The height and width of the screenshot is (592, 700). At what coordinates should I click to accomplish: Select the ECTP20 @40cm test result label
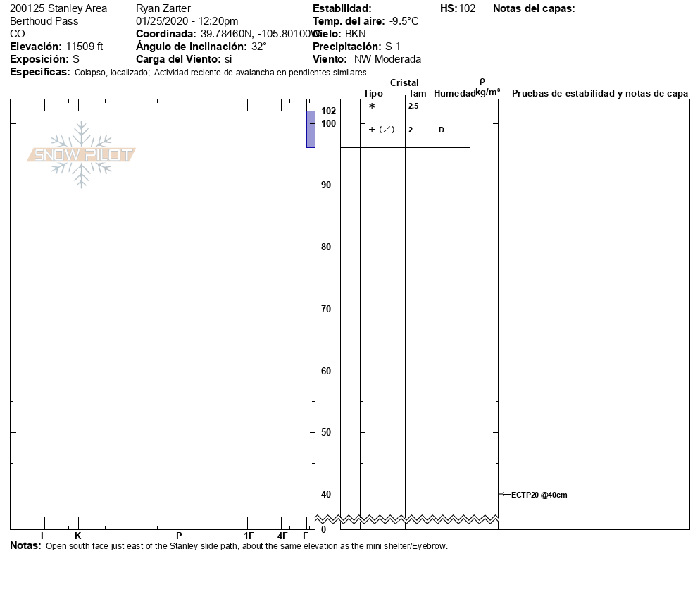pyautogui.click(x=539, y=495)
